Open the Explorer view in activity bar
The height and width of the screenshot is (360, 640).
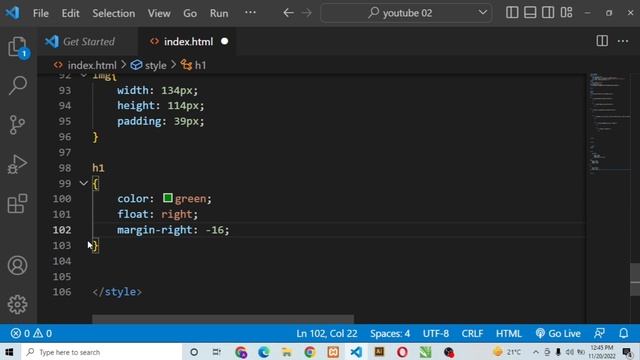[18, 47]
